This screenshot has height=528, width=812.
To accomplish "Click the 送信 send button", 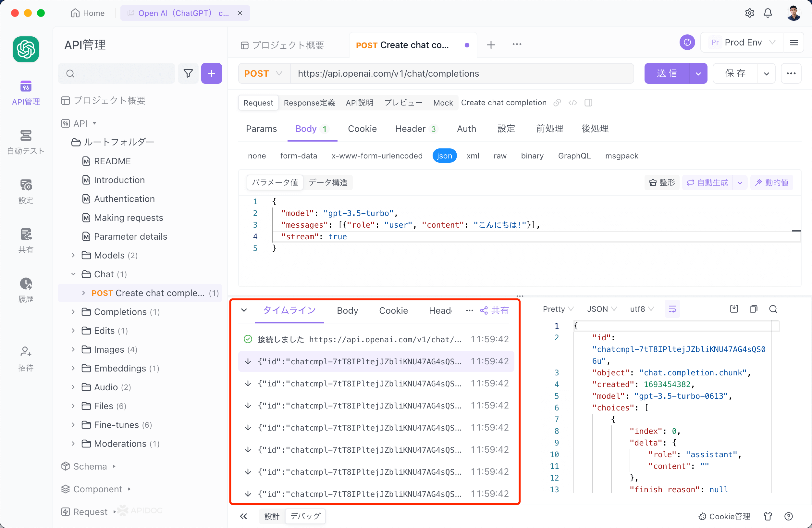I will coord(667,73).
